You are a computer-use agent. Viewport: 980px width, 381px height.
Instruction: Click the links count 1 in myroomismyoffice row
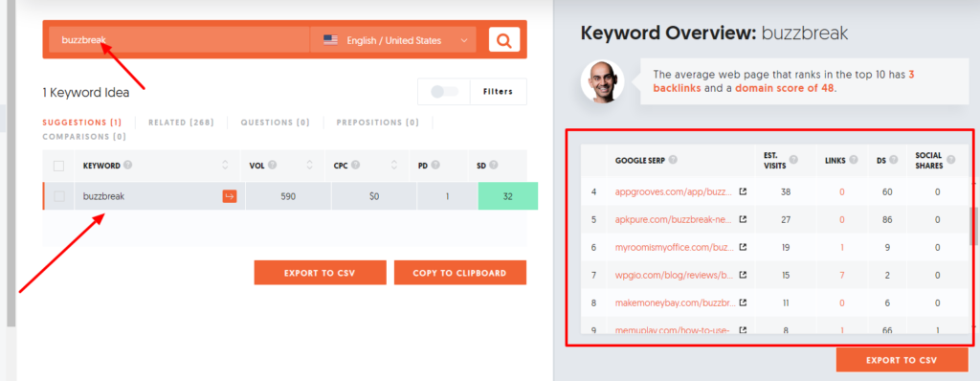tap(842, 247)
